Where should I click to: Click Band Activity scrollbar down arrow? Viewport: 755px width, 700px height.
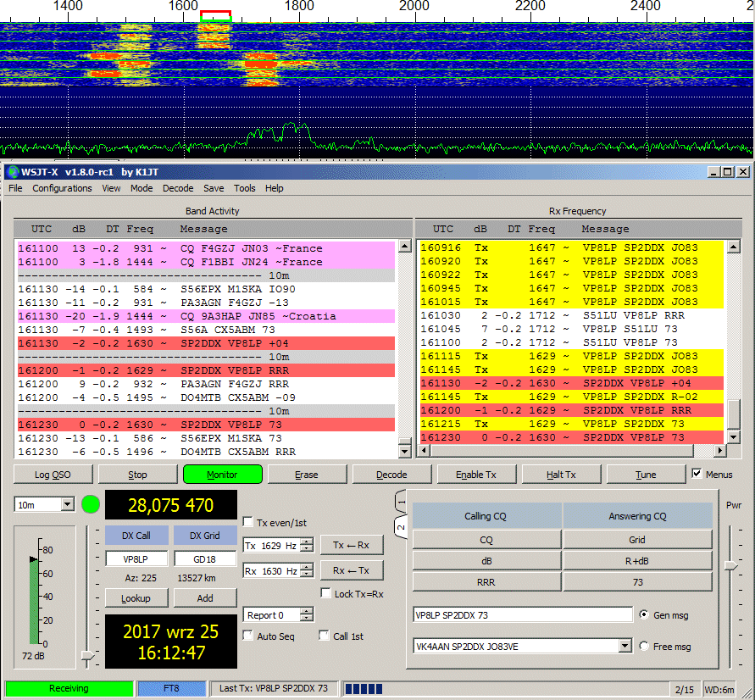(x=404, y=452)
